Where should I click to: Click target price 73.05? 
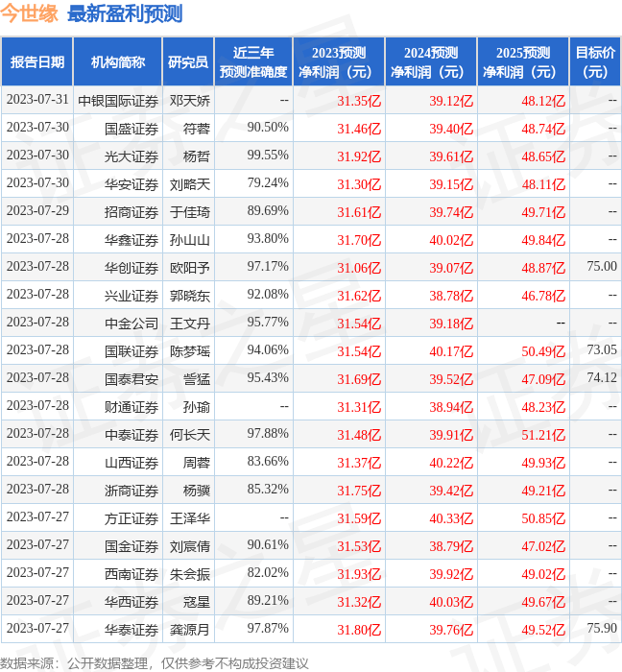[602, 349]
